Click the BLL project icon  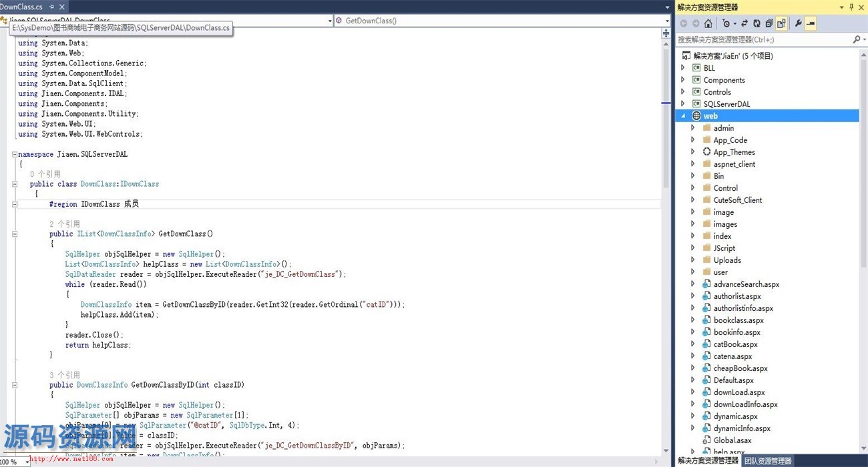pos(696,68)
